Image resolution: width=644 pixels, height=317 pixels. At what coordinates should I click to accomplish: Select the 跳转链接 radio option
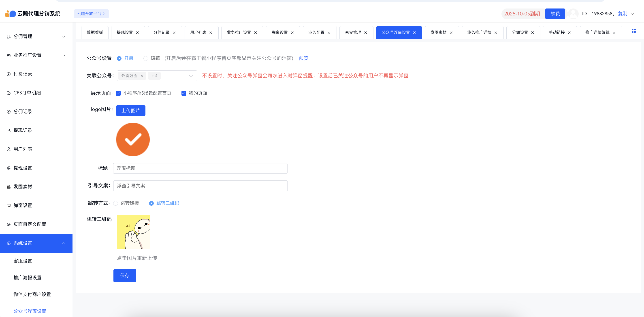(x=115, y=203)
